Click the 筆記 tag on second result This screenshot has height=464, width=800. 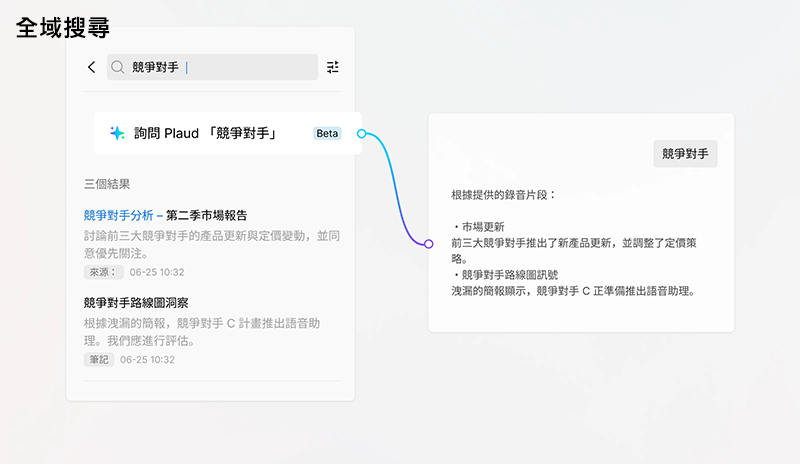[97, 359]
